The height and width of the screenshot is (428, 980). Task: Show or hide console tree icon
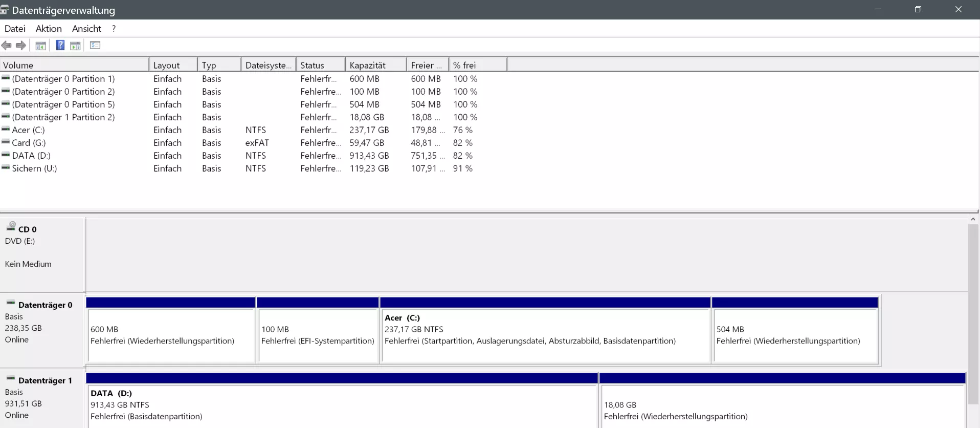click(41, 46)
